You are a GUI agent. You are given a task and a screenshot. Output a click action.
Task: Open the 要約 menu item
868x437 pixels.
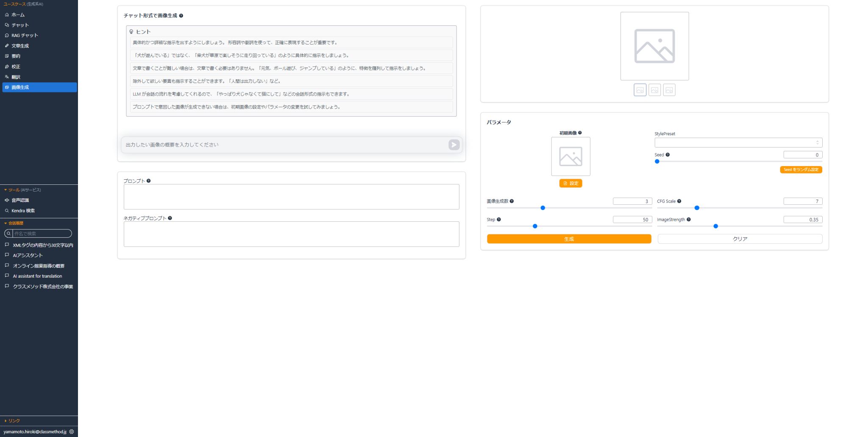(7, 56)
